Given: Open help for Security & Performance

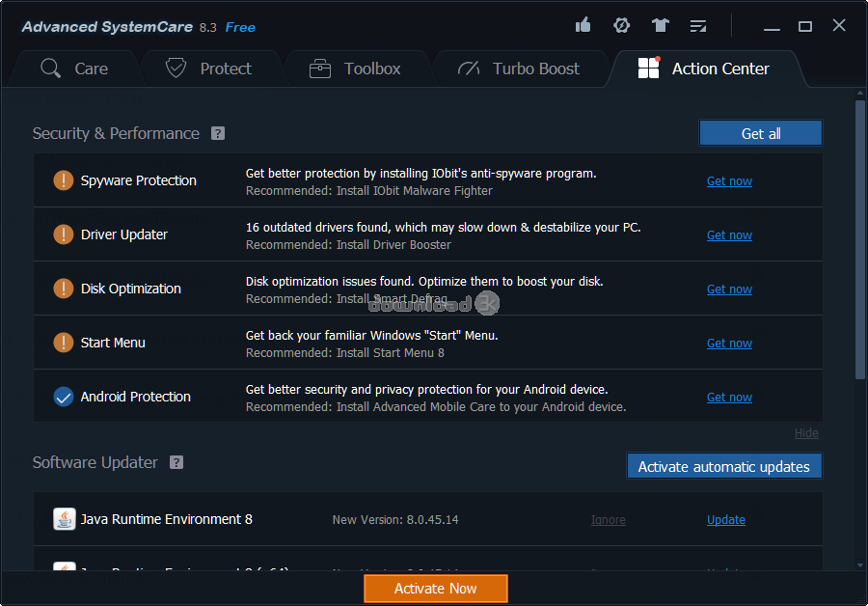Looking at the screenshot, I should (x=218, y=133).
